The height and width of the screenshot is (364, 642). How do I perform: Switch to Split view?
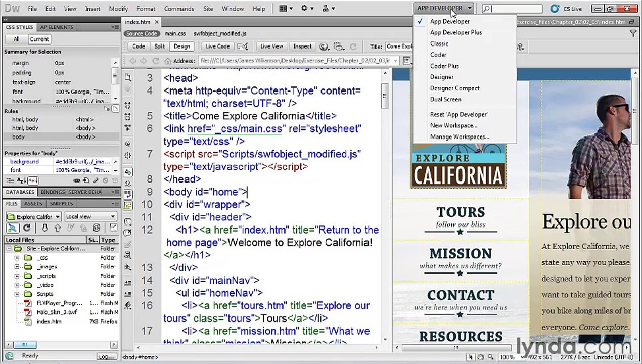[x=159, y=47]
